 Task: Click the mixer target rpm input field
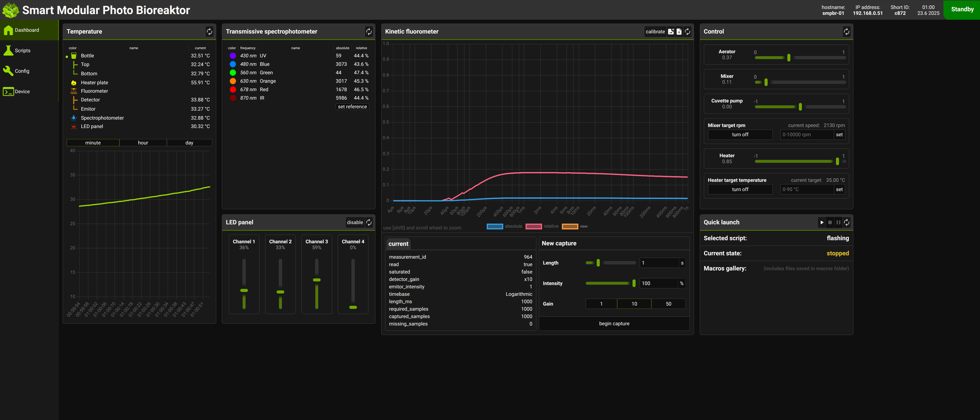click(807, 134)
